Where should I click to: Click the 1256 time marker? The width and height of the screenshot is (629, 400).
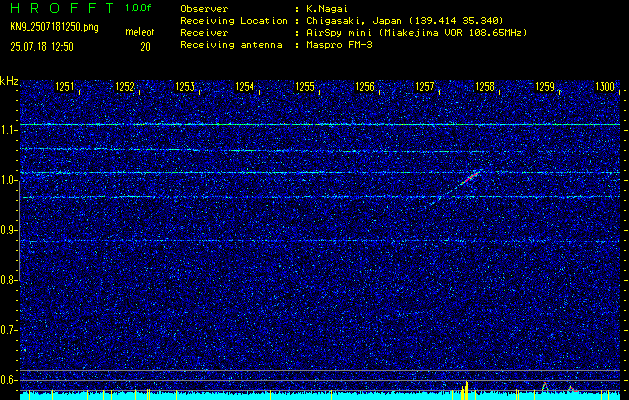[365, 87]
